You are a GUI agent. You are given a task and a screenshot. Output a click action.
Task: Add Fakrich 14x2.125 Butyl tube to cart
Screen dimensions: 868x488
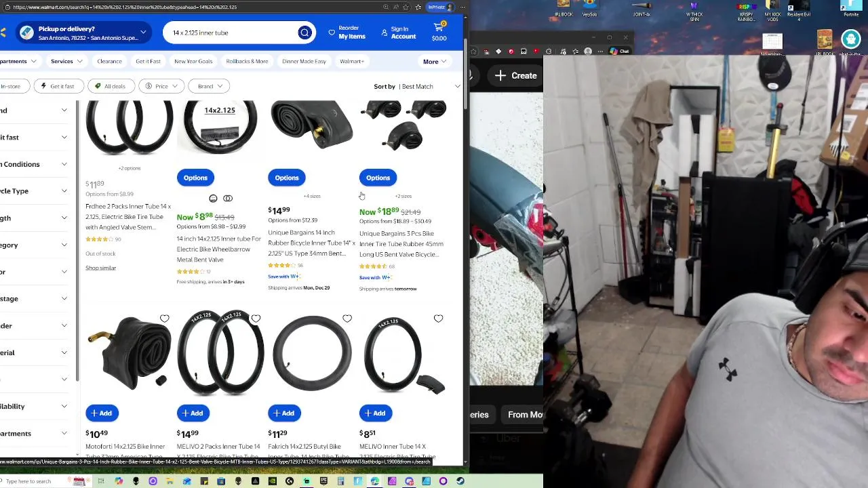tap(283, 413)
